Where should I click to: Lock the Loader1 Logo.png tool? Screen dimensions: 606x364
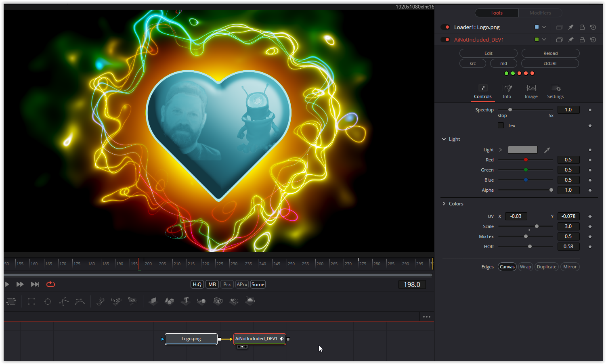(x=582, y=27)
